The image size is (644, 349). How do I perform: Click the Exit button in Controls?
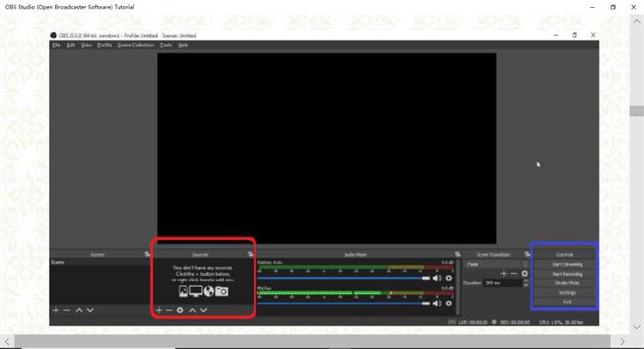click(x=567, y=302)
